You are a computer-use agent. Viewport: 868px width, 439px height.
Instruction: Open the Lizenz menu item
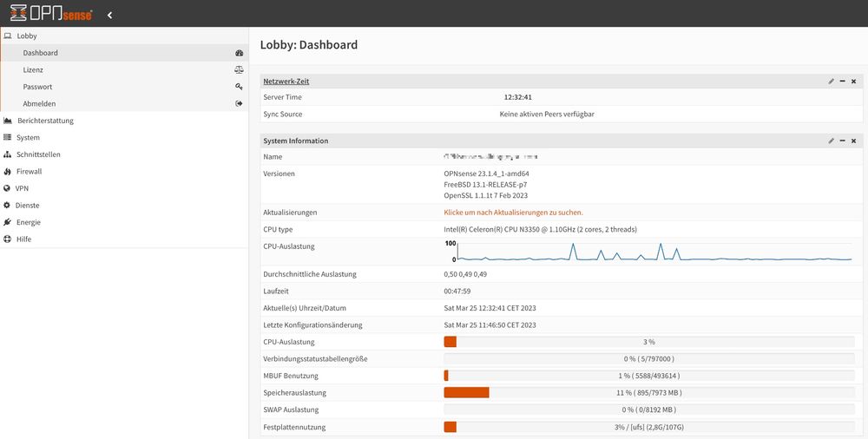pos(124,69)
